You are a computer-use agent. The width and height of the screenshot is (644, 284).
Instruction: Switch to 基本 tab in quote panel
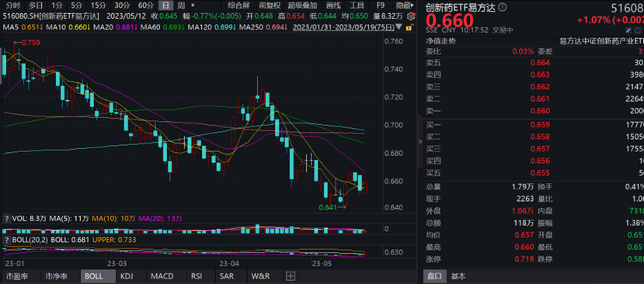tap(458, 276)
